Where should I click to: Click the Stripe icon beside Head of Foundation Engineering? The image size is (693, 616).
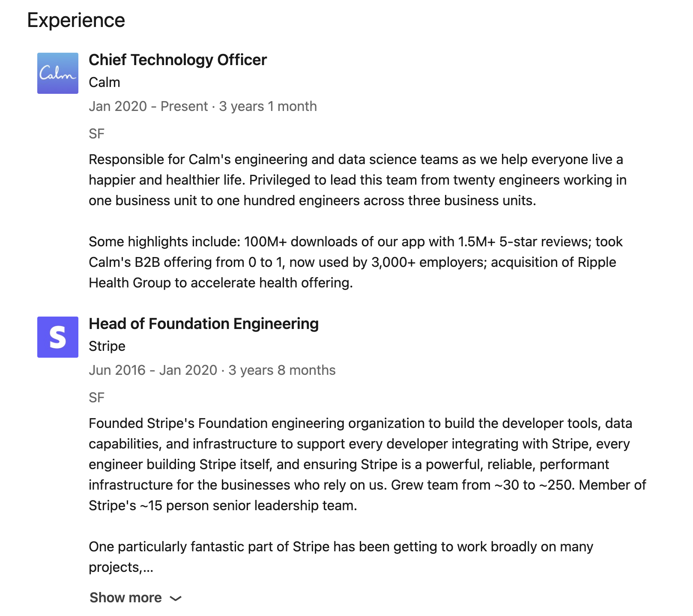click(x=57, y=337)
